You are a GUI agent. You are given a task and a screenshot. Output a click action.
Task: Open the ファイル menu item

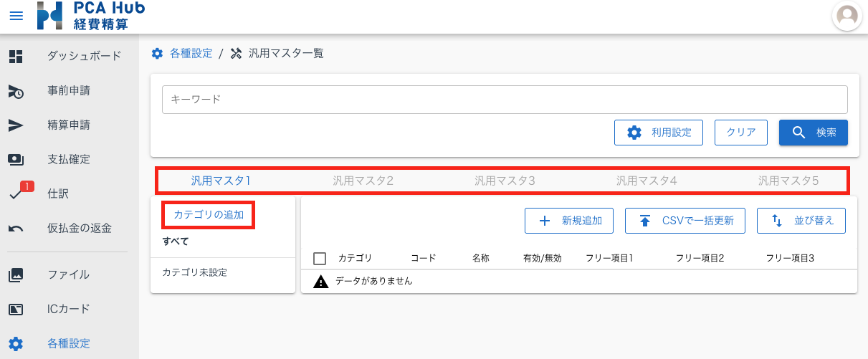click(x=70, y=274)
